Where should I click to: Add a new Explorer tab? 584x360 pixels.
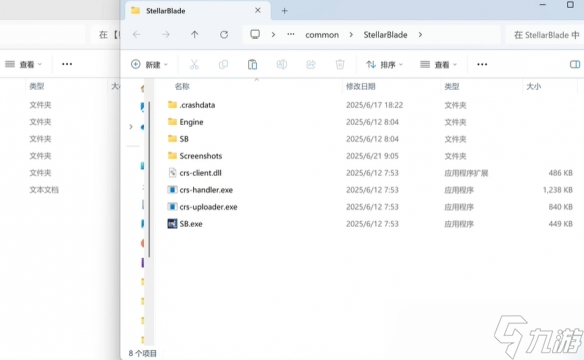pyautogui.click(x=285, y=11)
